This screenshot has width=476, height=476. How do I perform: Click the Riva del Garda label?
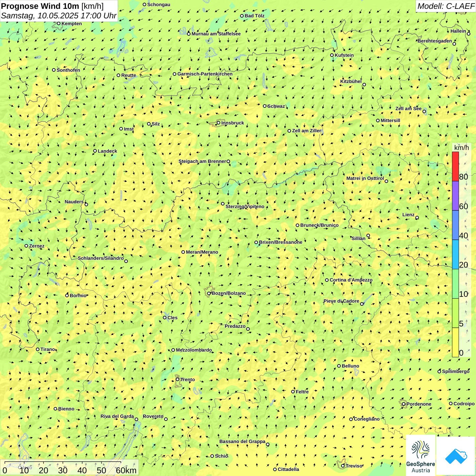(x=117, y=416)
